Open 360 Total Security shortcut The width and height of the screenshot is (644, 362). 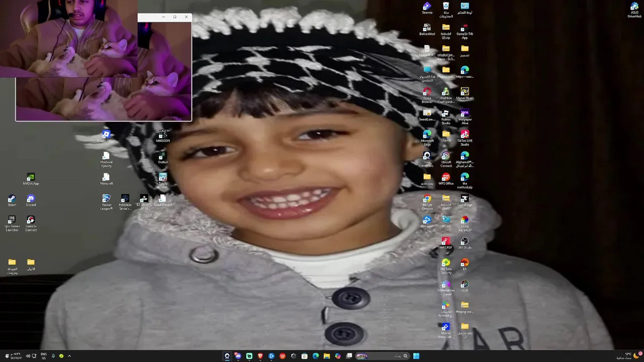tap(446, 266)
